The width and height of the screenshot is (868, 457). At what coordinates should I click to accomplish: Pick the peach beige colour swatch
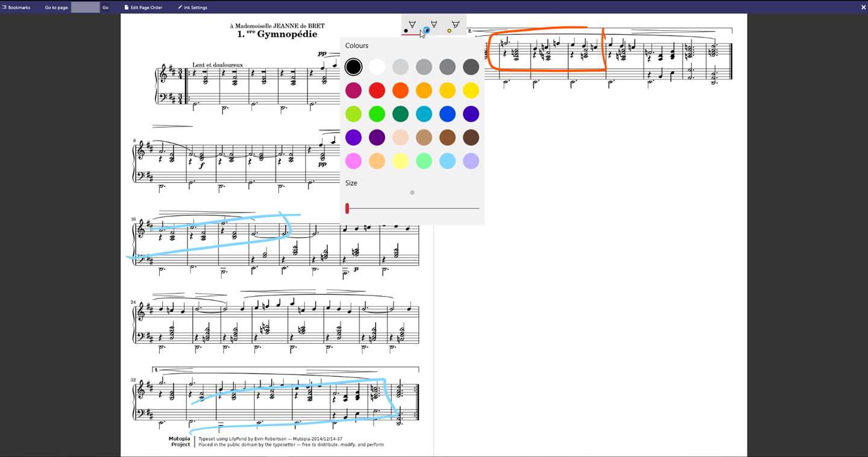tap(401, 137)
